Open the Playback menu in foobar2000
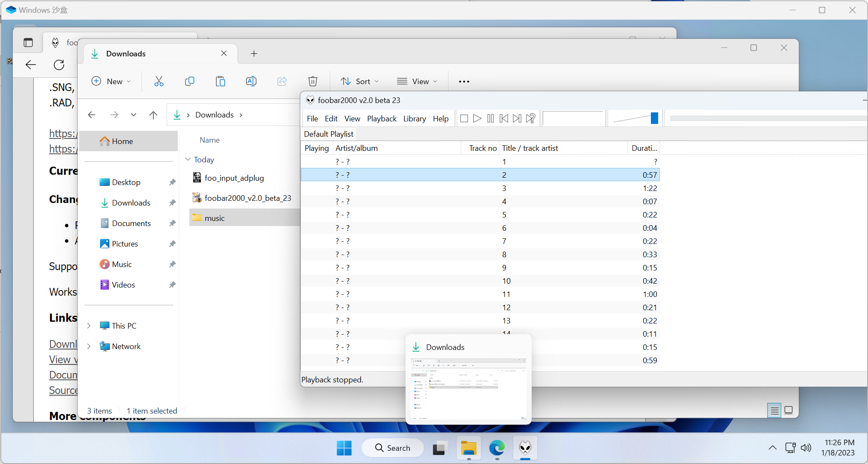 coord(382,119)
